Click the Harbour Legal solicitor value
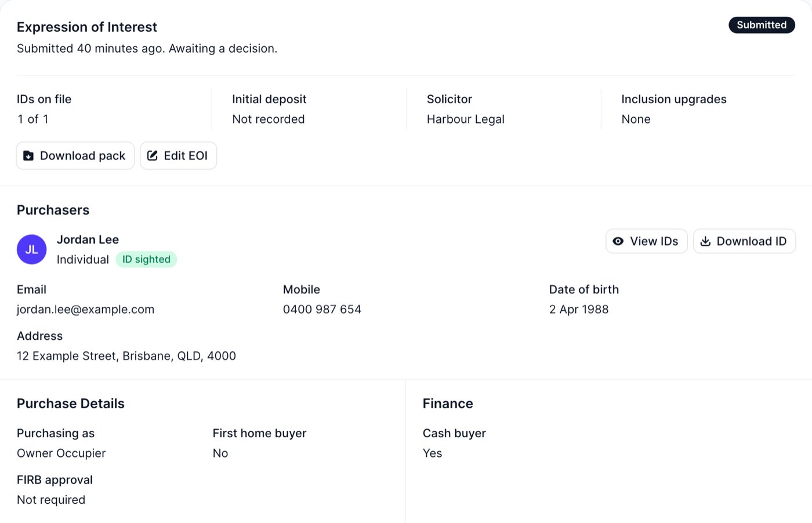This screenshot has height=523, width=812. 466,119
